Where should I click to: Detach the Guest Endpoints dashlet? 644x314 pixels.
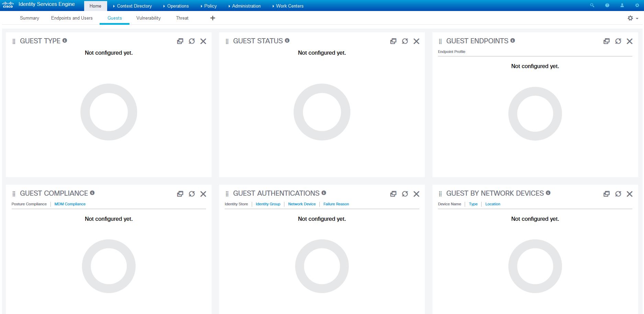point(607,41)
